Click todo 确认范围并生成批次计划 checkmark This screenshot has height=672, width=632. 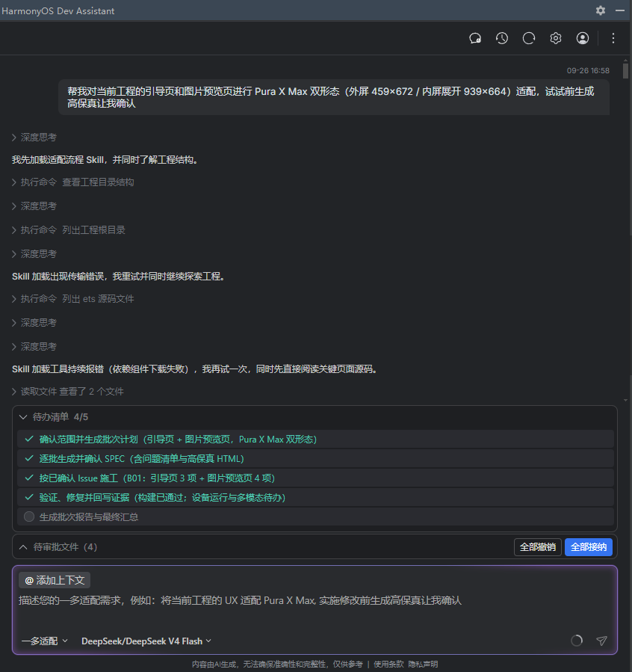(x=29, y=440)
